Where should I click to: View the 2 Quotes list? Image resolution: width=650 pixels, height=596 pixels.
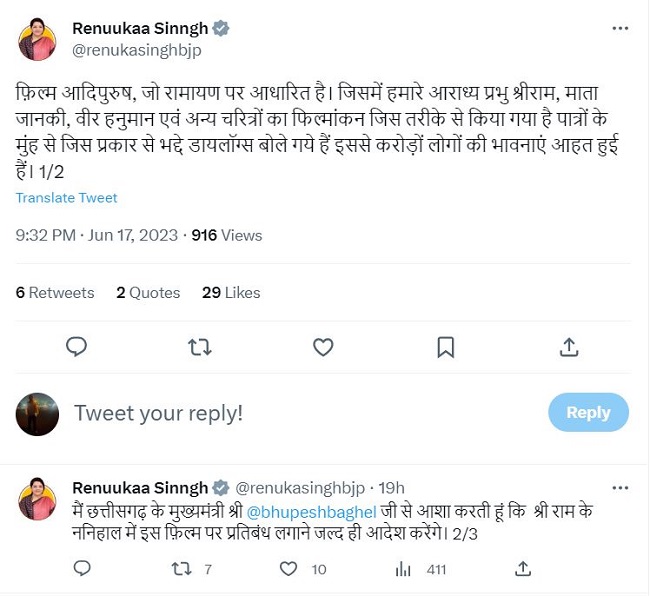[148, 293]
